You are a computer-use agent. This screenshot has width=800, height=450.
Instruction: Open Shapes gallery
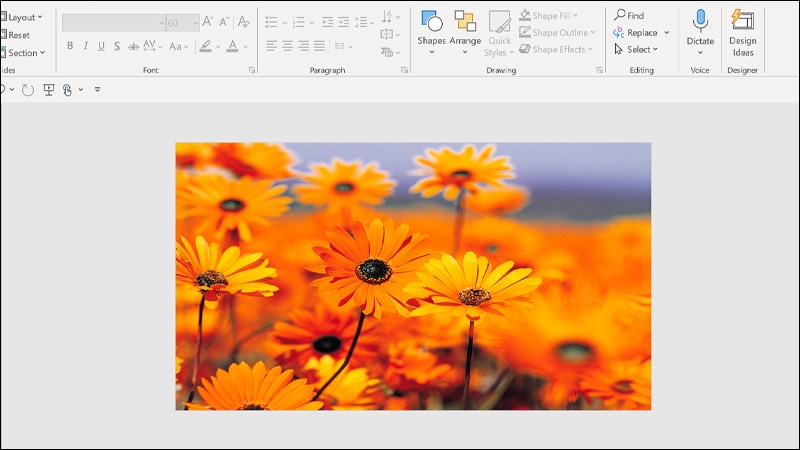coord(432,32)
